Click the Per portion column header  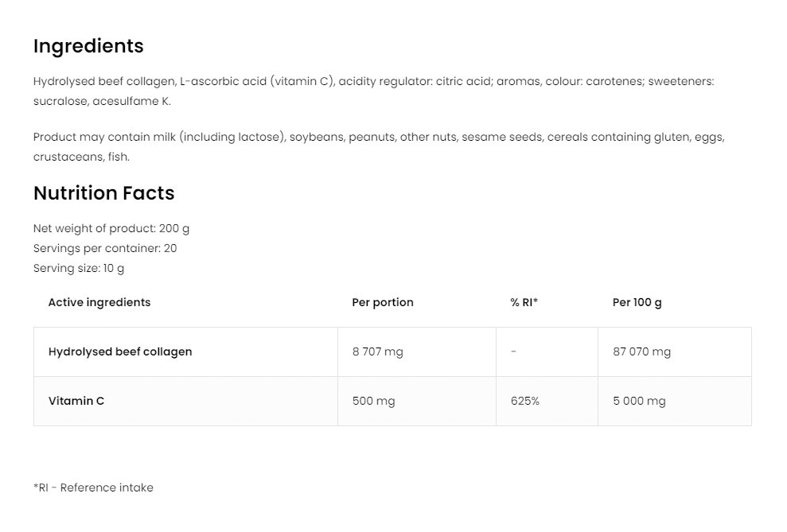[383, 302]
